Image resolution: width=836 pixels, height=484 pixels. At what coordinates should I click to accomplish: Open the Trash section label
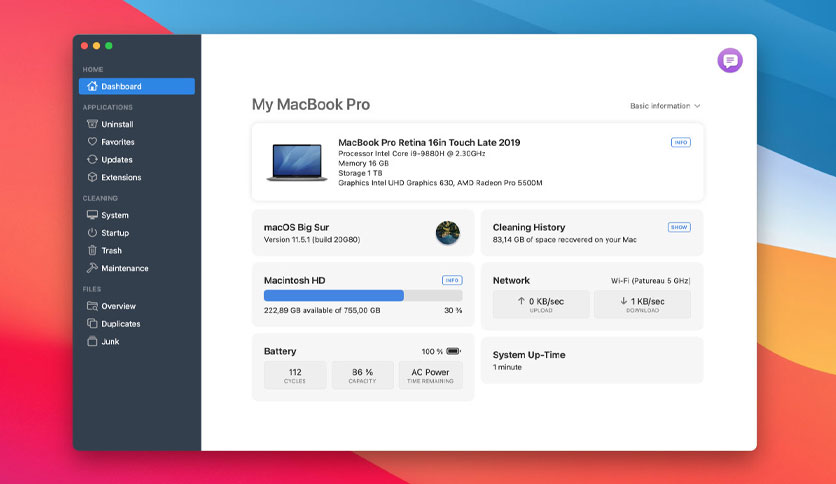(x=111, y=251)
